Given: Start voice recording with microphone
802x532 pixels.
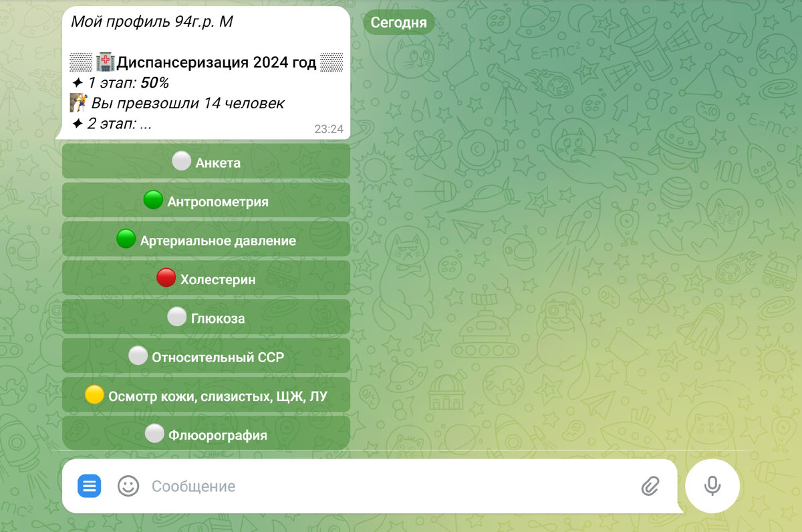Looking at the screenshot, I should (x=712, y=486).
